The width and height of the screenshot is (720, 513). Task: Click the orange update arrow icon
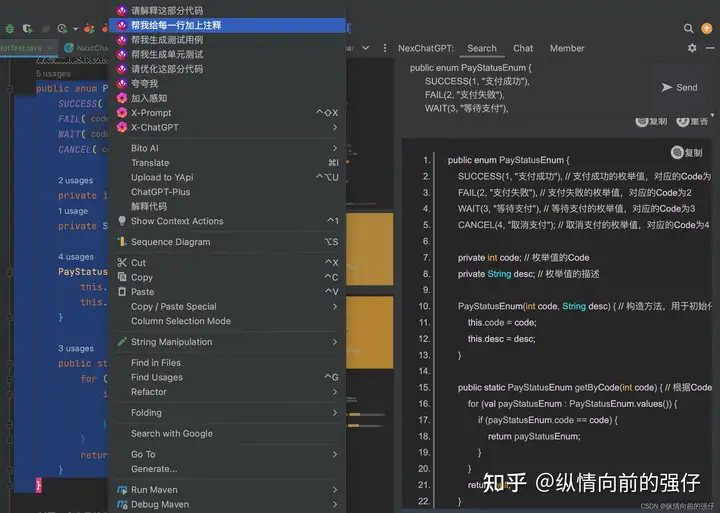[x=707, y=28]
